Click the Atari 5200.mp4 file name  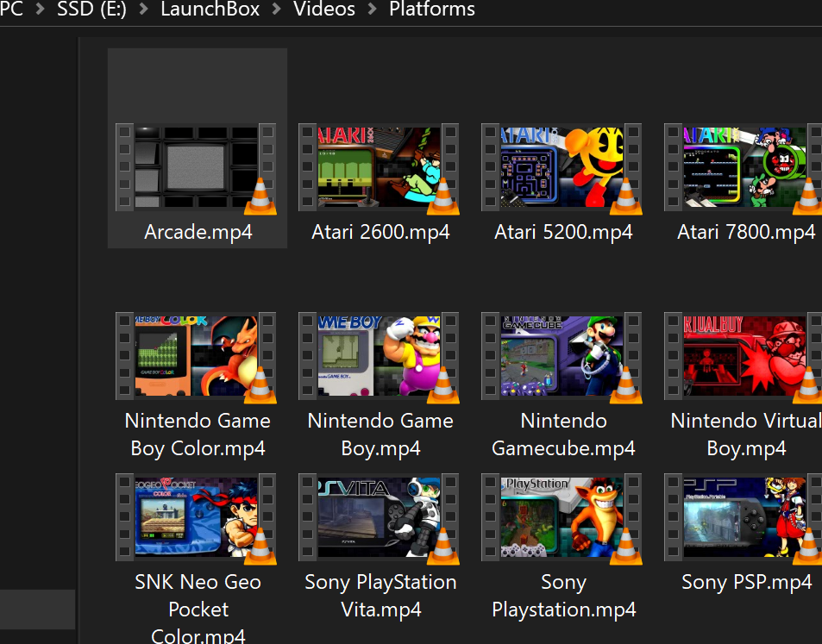click(563, 232)
